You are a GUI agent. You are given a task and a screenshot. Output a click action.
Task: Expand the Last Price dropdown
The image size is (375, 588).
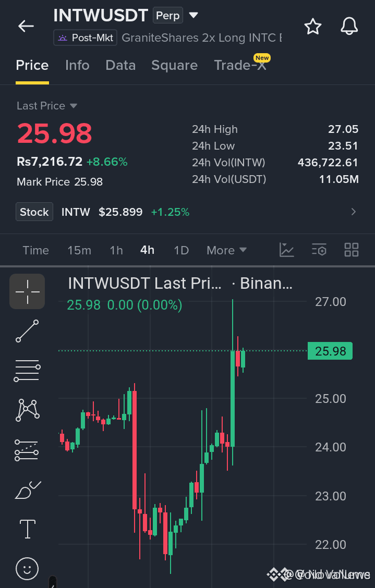(74, 106)
